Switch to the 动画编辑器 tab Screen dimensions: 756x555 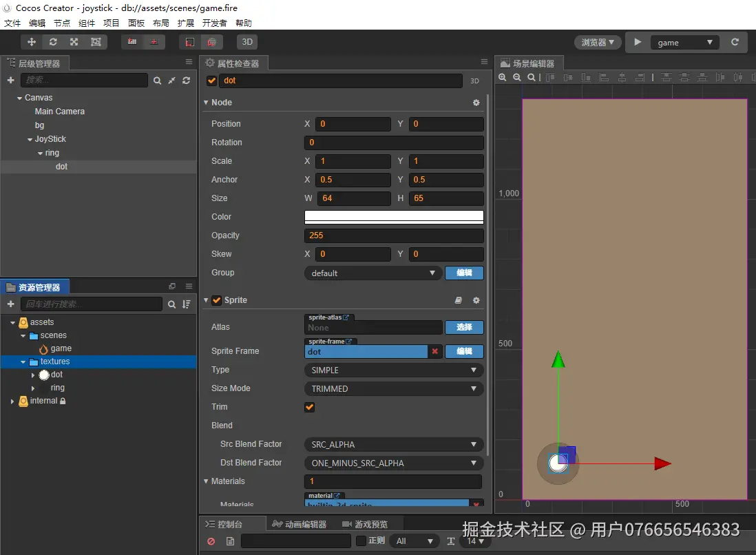click(x=300, y=524)
